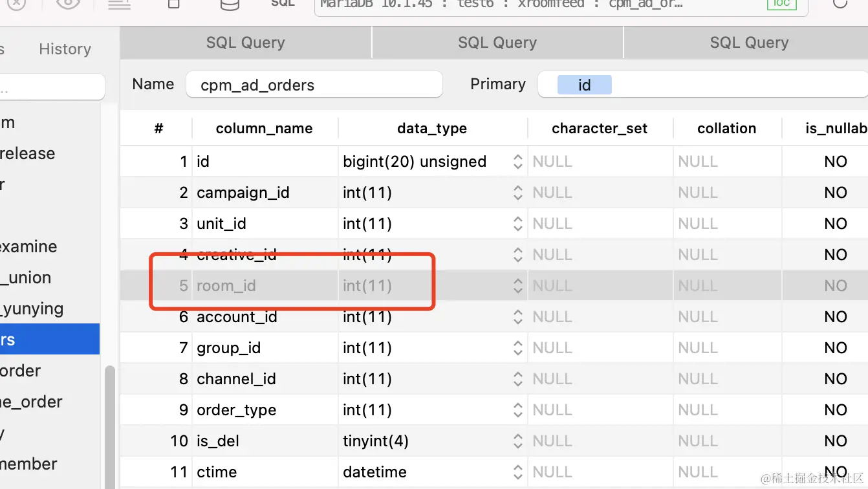Open the SQL editor from toolbar
Image resolution: width=868 pixels, height=489 pixels.
[283, 3]
